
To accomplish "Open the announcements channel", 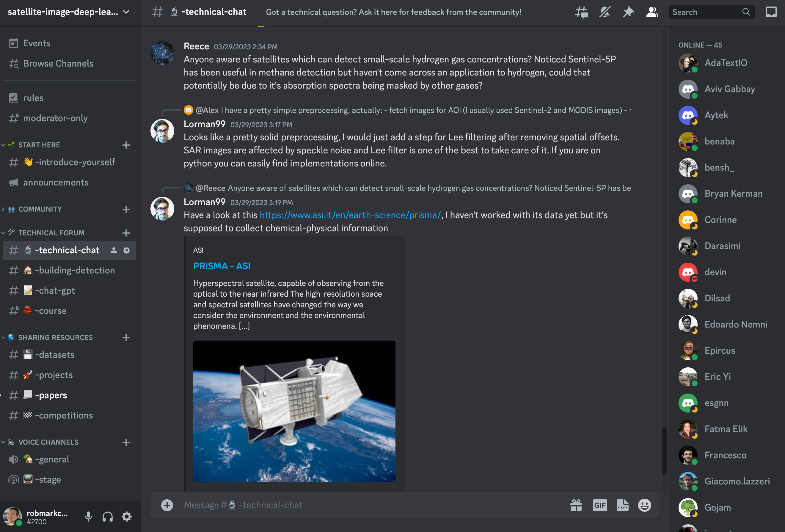I will click(70, 182).
